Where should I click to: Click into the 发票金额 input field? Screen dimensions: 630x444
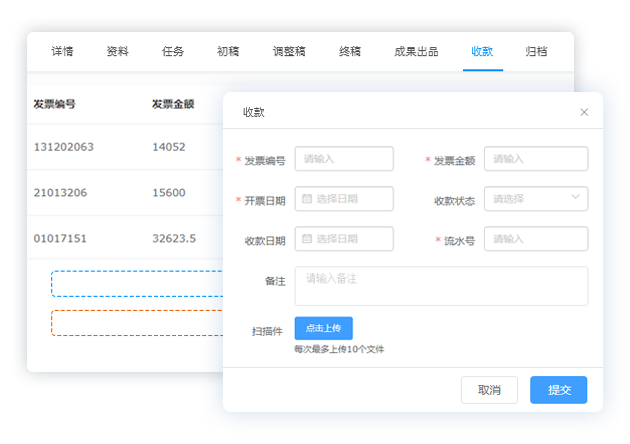[536, 159]
